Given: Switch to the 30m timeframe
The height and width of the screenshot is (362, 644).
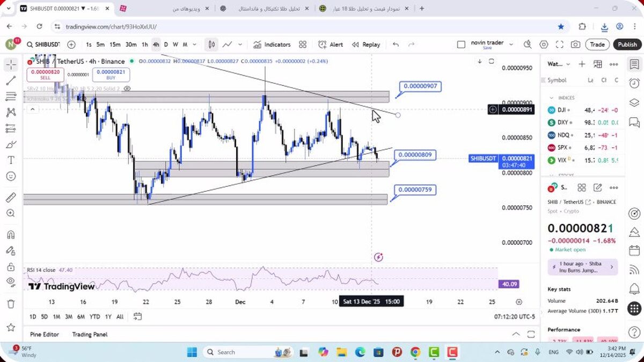Looking at the screenshot, I should pyautogui.click(x=131, y=45).
